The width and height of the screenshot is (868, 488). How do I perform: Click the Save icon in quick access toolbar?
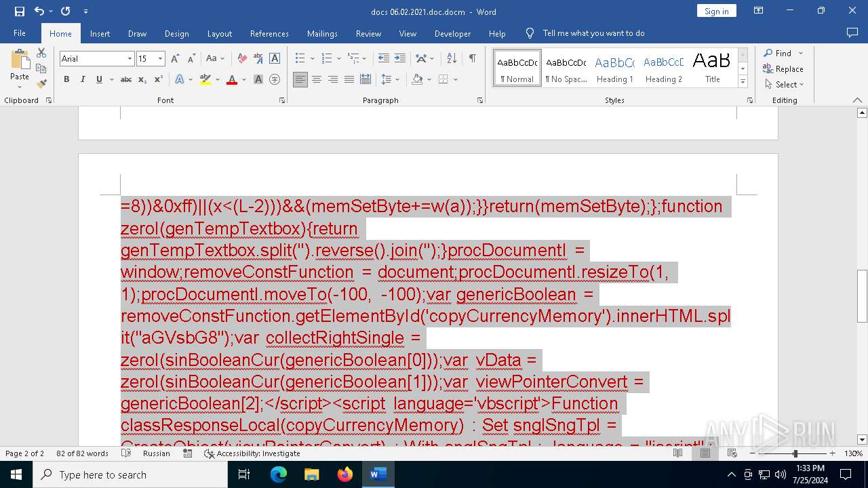(x=19, y=12)
